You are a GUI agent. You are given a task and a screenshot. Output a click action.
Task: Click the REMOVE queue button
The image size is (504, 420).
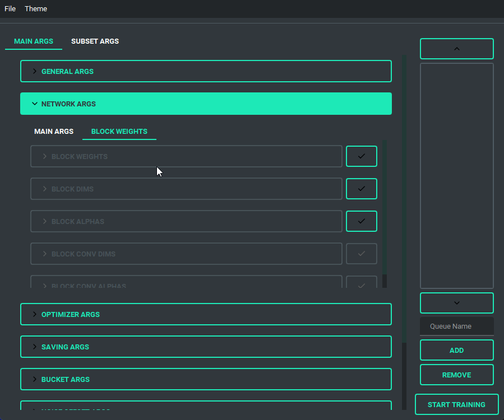[x=457, y=375]
